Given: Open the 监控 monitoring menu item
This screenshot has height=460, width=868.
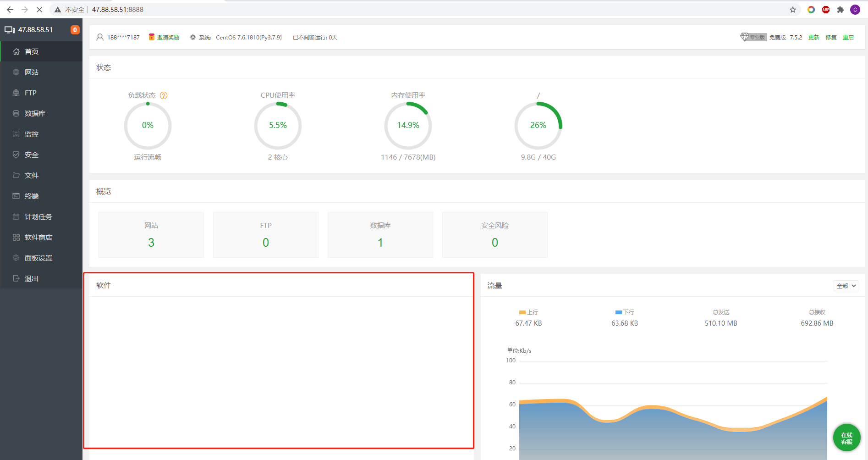Looking at the screenshot, I should 41,134.
